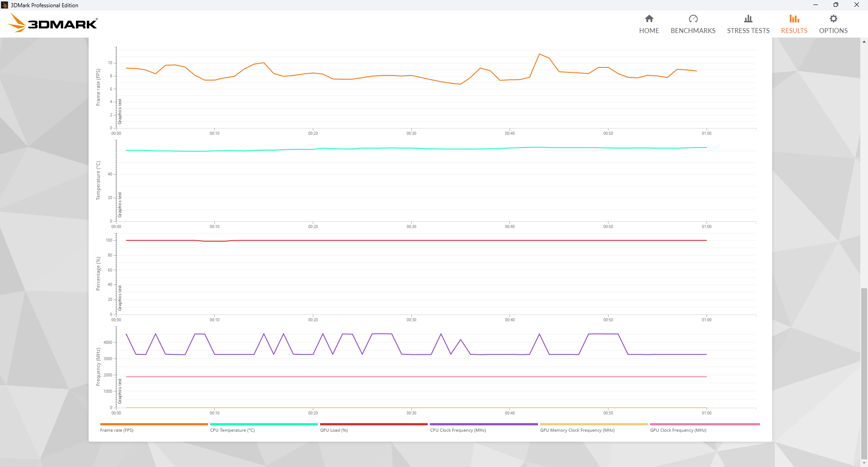Toggle the GPU Load (%) legend label
The image size is (868, 467).
tap(334, 430)
